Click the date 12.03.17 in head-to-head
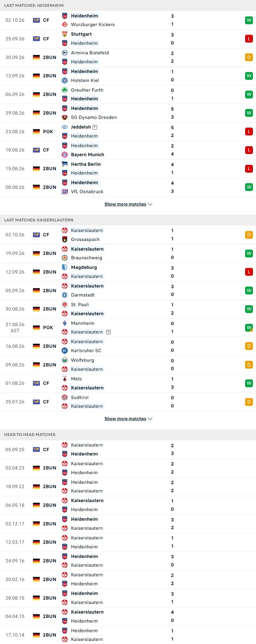The width and height of the screenshot is (256, 644). [x=15, y=542]
